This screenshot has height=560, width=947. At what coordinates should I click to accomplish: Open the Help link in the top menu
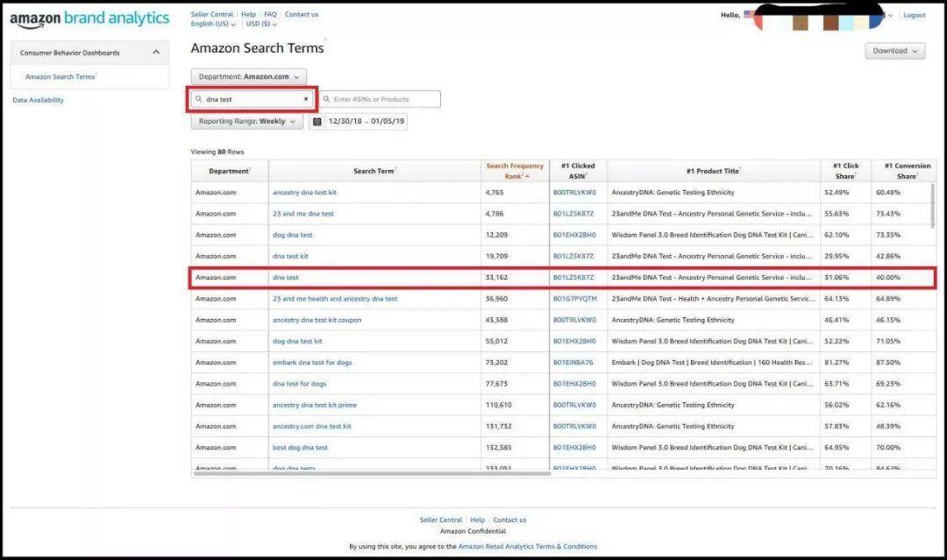tap(248, 15)
